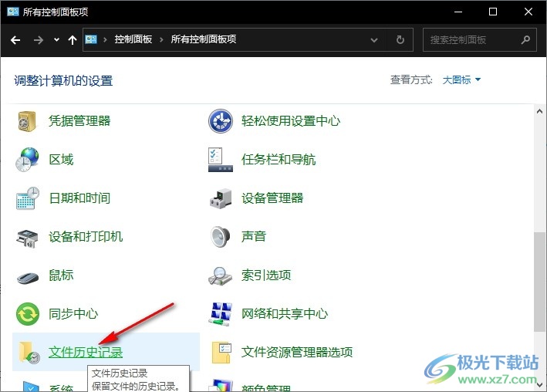This screenshot has height=392, width=547.
Task: Click the refresh button in address bar
Action: click(400, 40)
